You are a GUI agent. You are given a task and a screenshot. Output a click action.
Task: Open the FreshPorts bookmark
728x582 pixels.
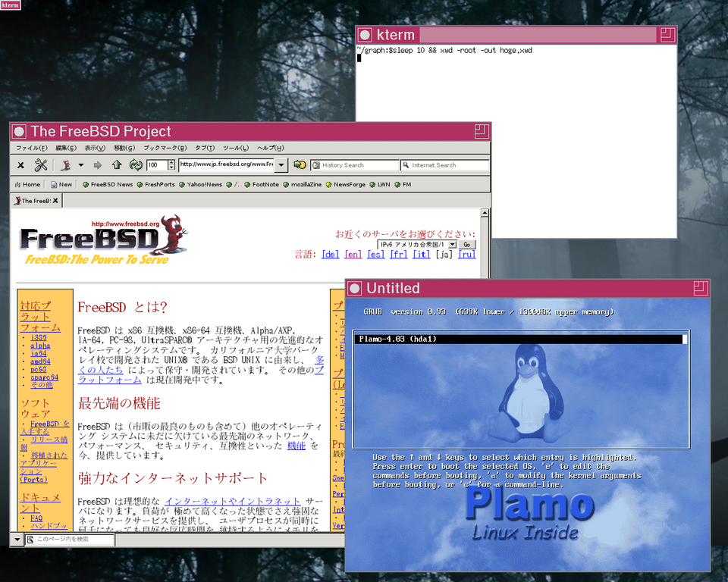point(156,184)
